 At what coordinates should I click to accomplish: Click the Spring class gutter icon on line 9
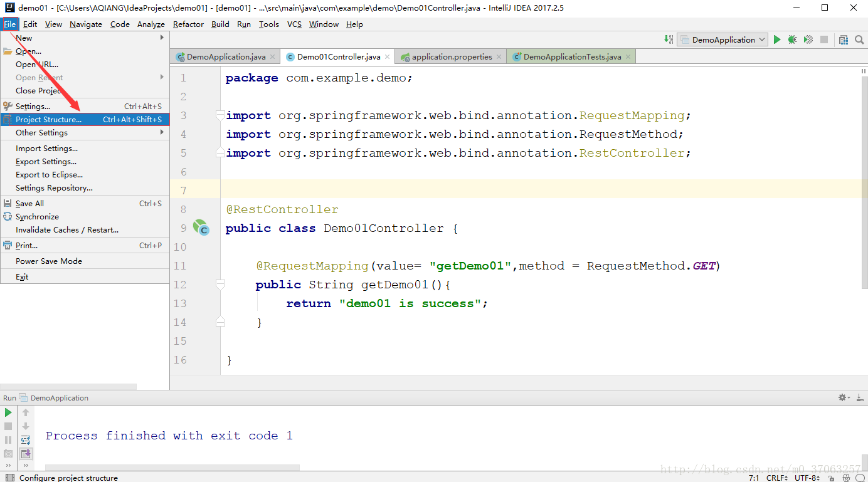click(x=201, y=228)
